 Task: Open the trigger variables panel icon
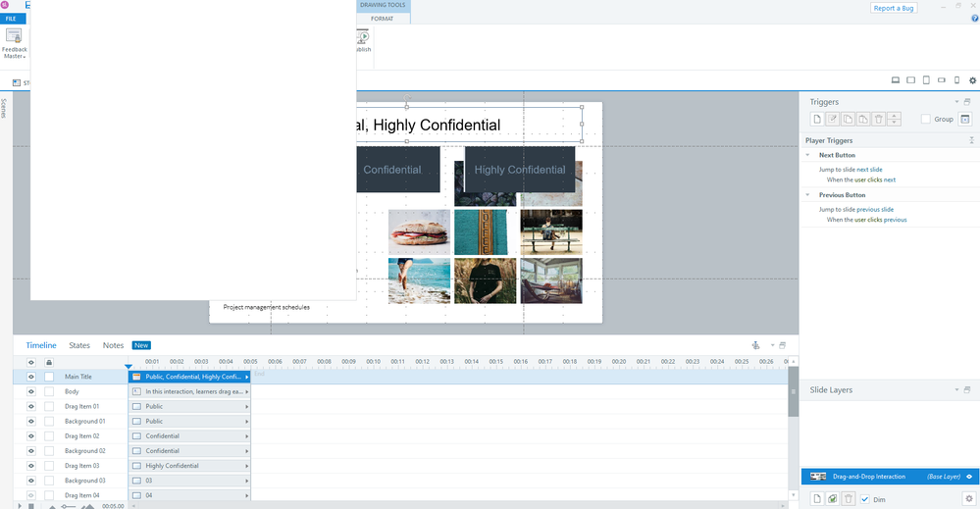coord(965,120)
